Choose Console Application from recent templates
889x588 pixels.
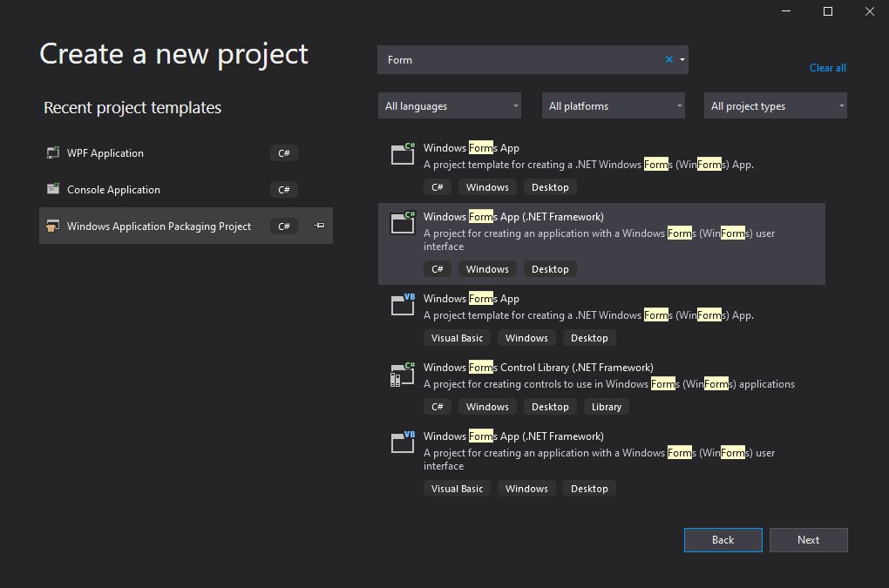tap(113, 190)
